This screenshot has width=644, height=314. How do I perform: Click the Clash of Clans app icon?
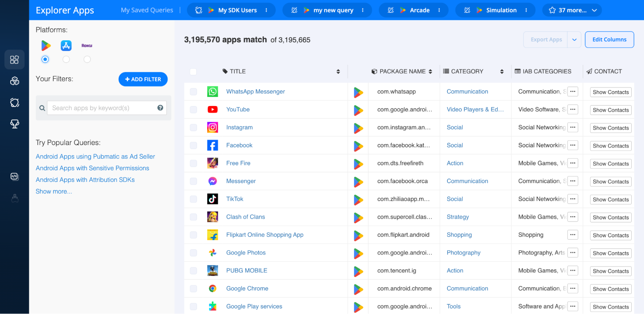coord(213,217)
